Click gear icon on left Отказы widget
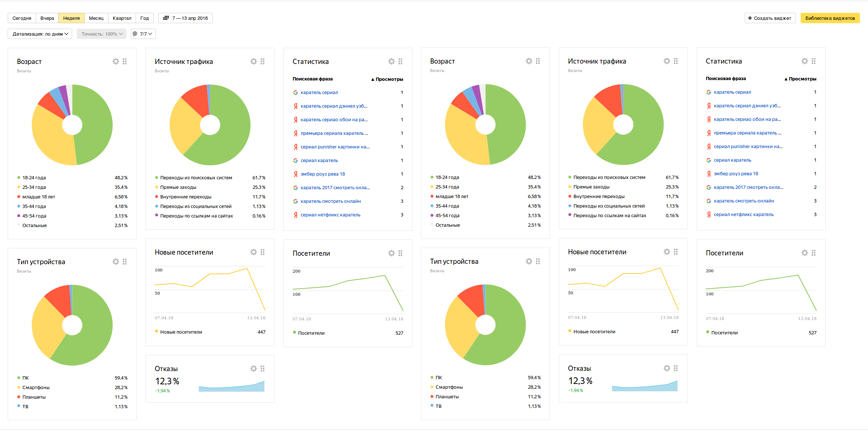Image resolution: width=868 pixels, height=431 pixels. tap(254, 369)
